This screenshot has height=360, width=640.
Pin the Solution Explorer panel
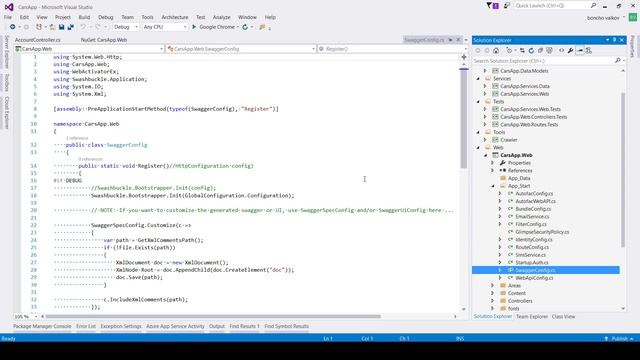pyautogui.click(x=614, y=40)
